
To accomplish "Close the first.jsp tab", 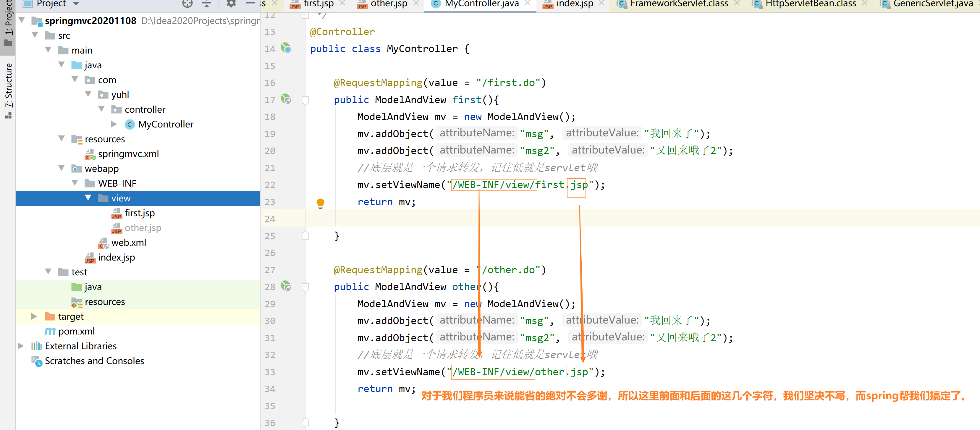I will tap(342, 4).
